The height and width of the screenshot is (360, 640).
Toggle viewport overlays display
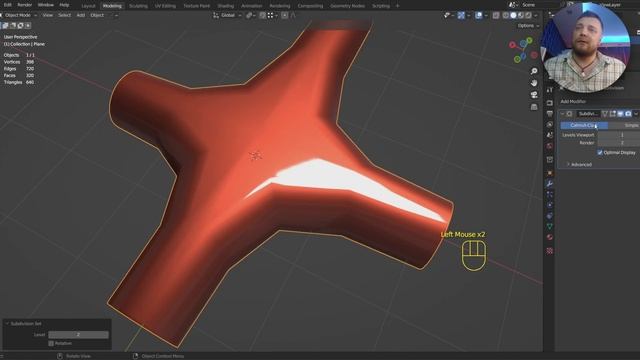[479, 15]
